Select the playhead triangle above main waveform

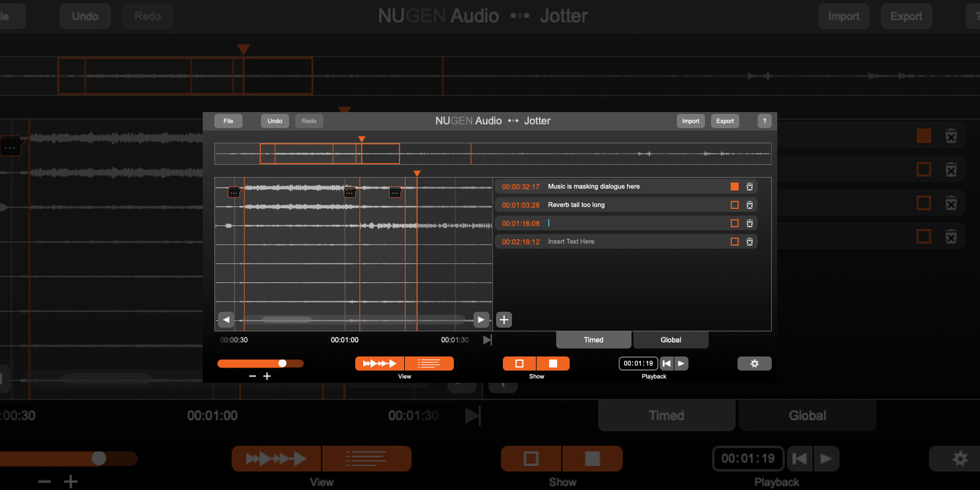(417, 174)
